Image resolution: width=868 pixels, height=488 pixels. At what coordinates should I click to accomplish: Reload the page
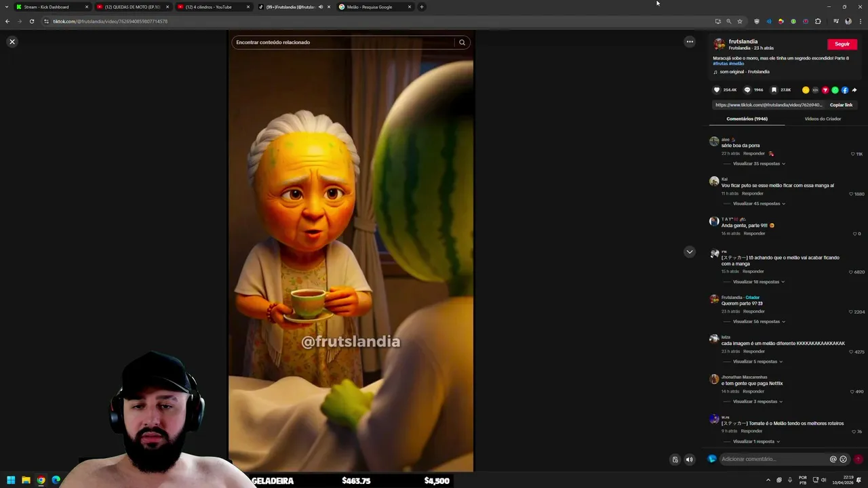coord(31,21)
